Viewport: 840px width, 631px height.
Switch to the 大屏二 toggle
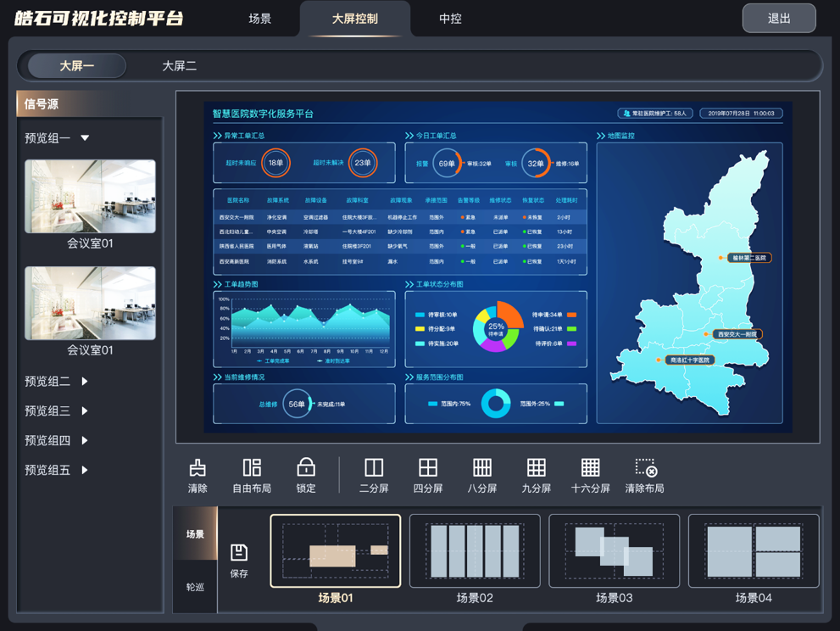180,65
